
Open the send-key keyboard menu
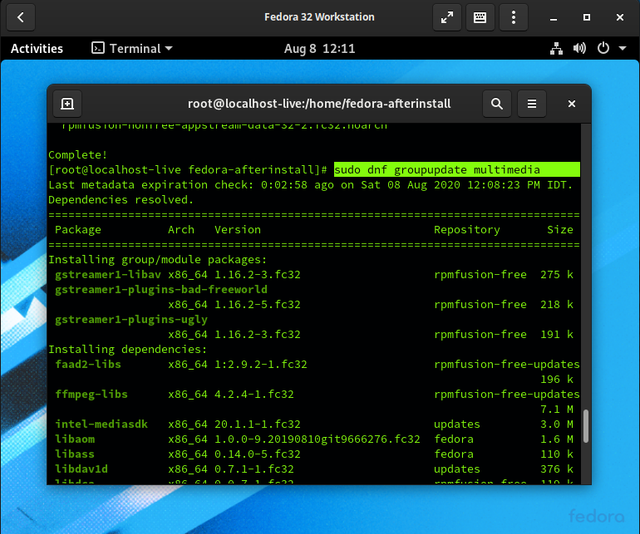(x=480, y=17)
